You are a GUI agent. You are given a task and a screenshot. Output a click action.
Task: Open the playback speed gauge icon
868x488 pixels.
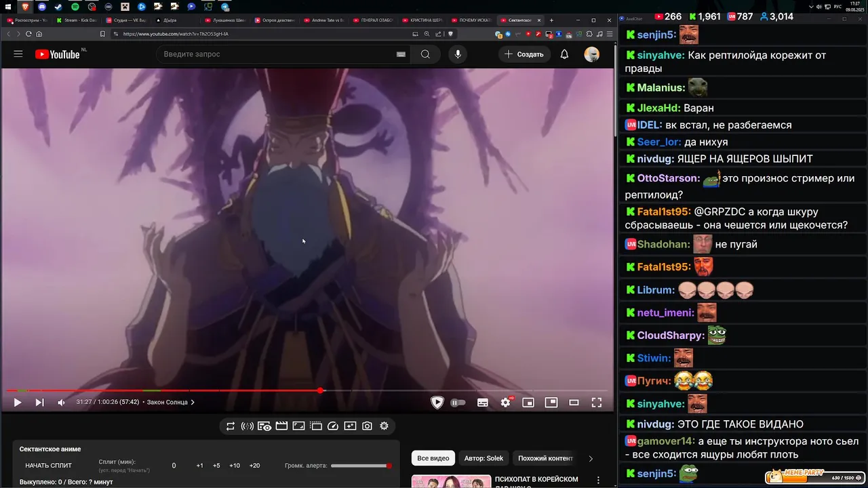coord(333,426)
